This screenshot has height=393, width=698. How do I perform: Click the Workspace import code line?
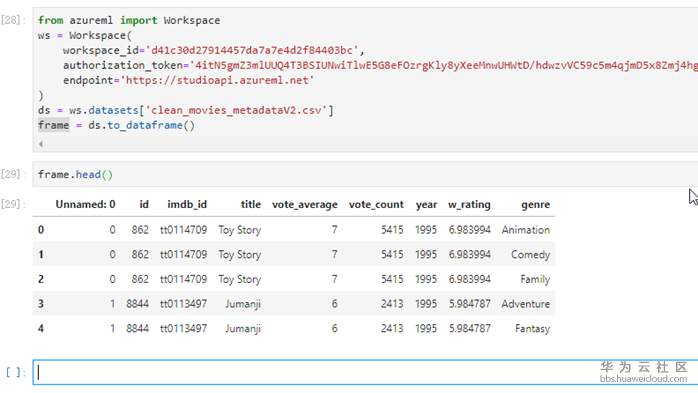(129, 20)
